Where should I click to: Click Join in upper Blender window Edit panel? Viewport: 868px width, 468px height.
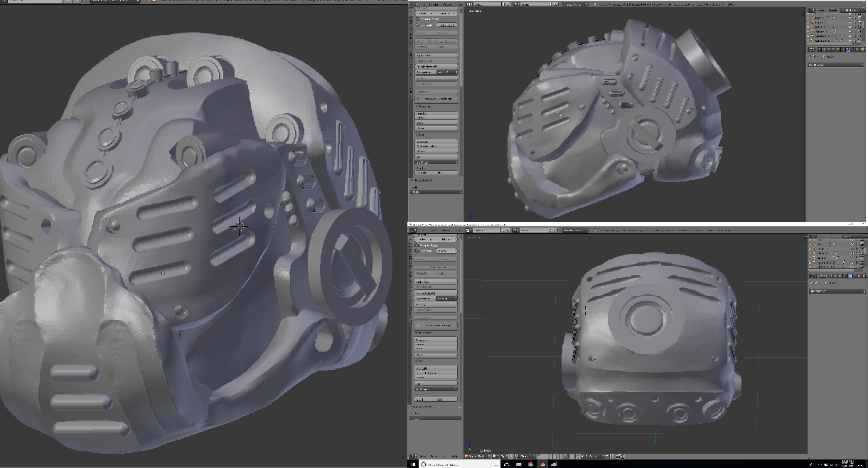(x=436, y=156)
